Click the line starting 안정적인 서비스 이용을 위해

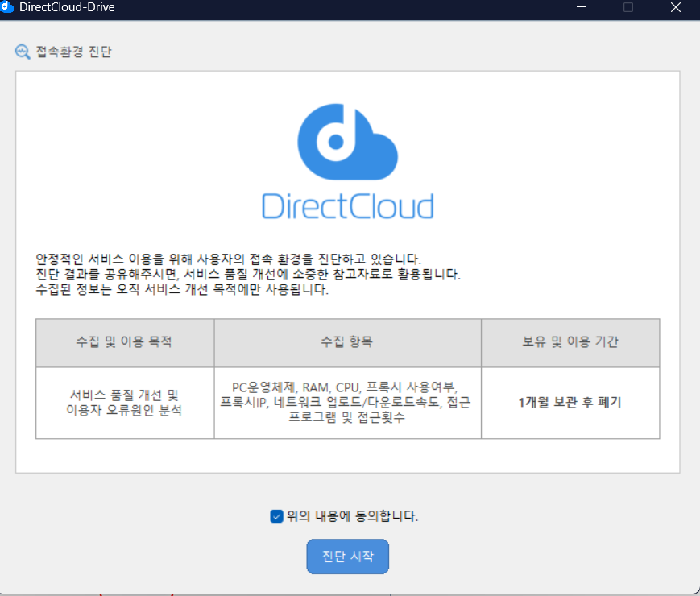228,259
